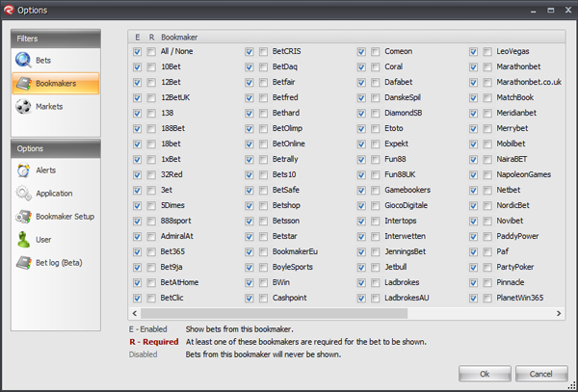Click the Marathonbet.co.uk bookmaker name

click(x=529, y=82)
